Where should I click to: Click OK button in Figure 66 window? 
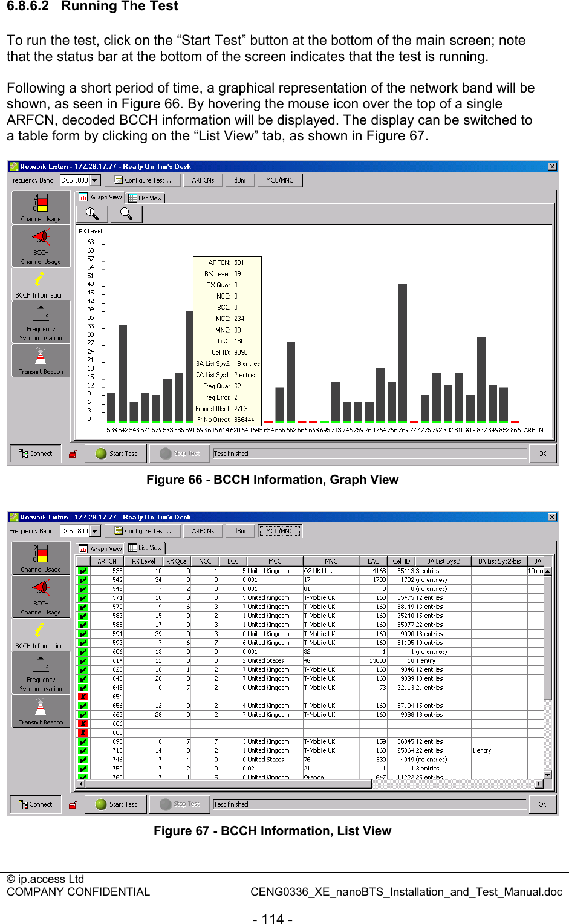tap(542, 454)
